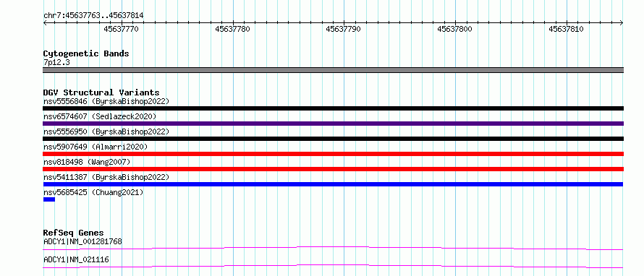Click label nsv5556846 (ByrskaBishop2022)

[x=106, y=101]
